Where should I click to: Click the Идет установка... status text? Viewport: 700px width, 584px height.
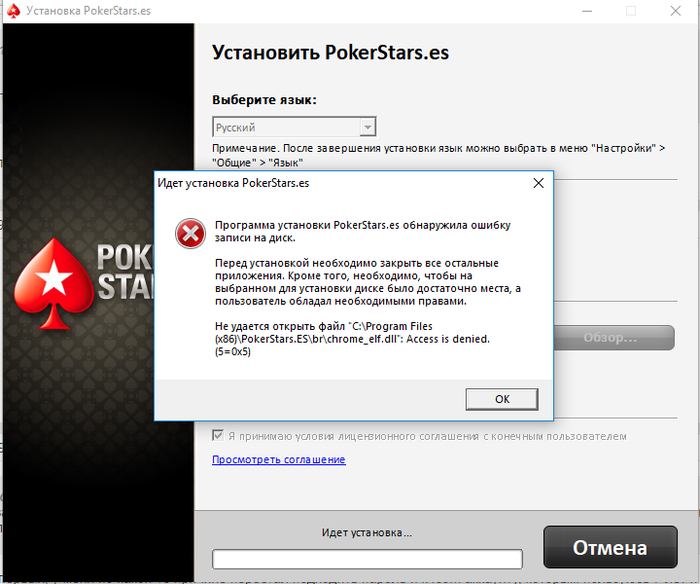tap(367, 533)
